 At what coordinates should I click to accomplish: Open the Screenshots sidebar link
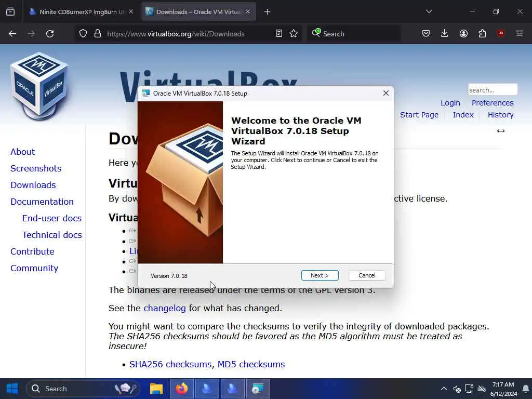(36, 168)
